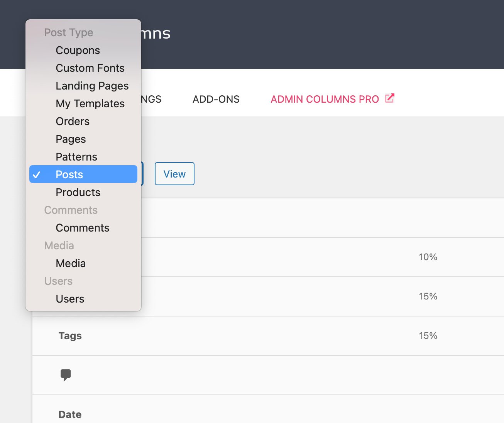The width and height of the screenshot is (504, 423).
Task: Switch to the Orders post type
Action: coord(73,121)
